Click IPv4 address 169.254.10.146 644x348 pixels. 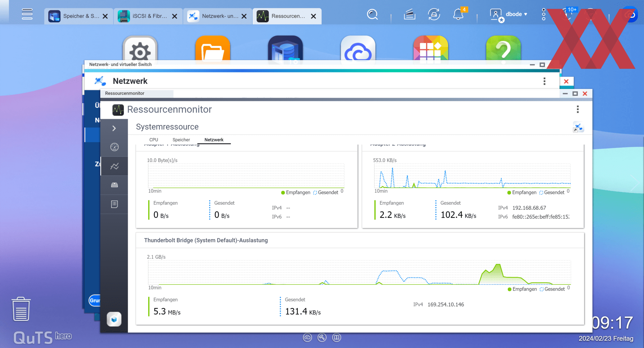point(445,304)
